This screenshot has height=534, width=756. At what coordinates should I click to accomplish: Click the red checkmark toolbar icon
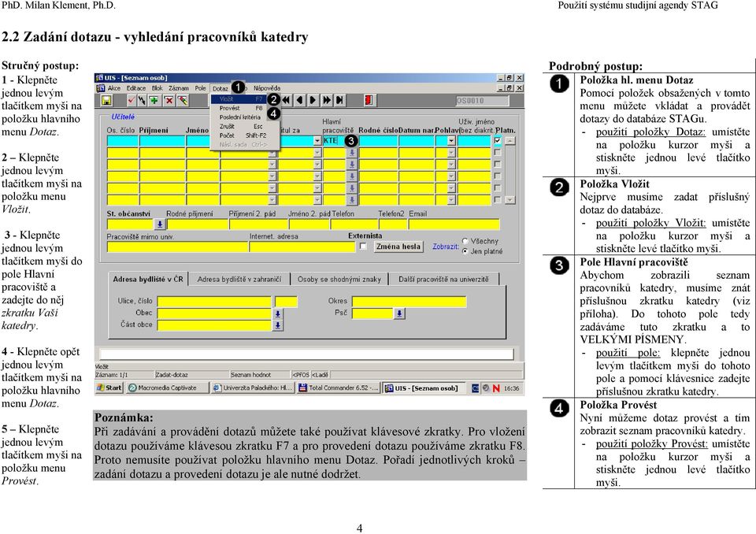(x=132, y=100)
